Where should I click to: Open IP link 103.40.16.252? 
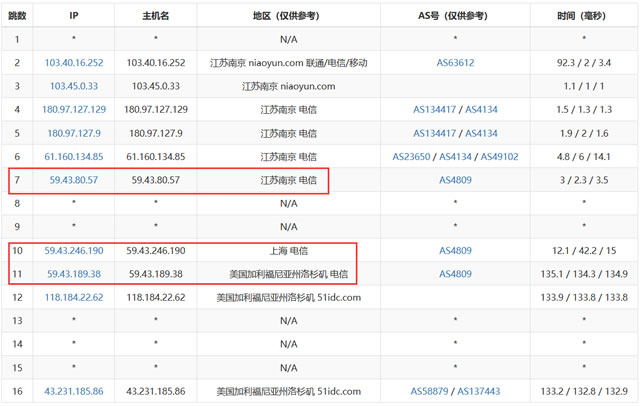point(73,63)
